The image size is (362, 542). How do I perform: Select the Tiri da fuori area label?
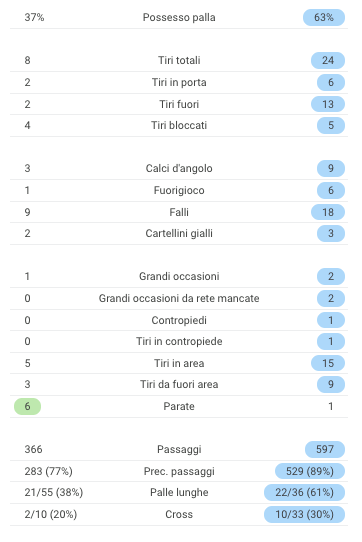(x=179, y=384)
